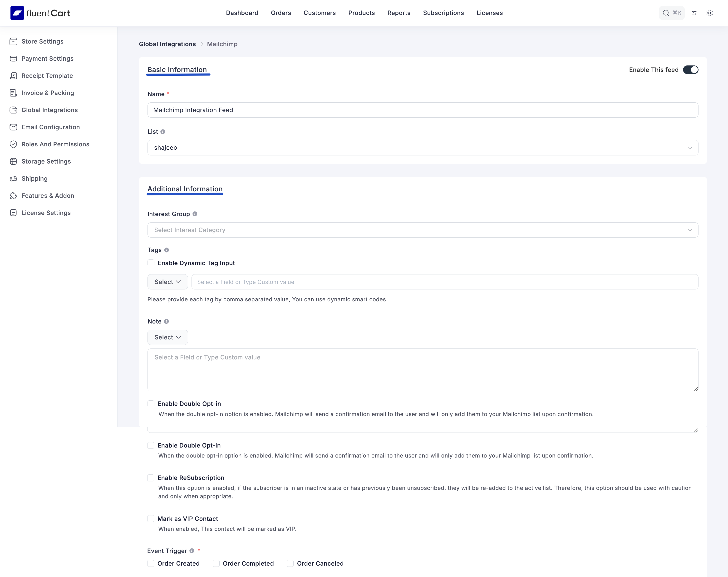Click the Receipt Template sidebar icon
Viewport: 728px width, 577px height.
tap(13, 76)
